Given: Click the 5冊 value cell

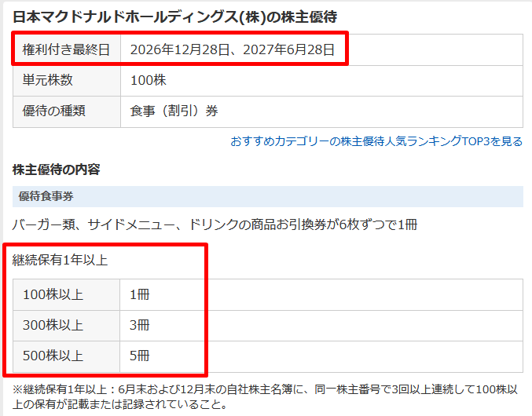Looking at the screenshot, I should pyautogui.click(x=321, y=356).
